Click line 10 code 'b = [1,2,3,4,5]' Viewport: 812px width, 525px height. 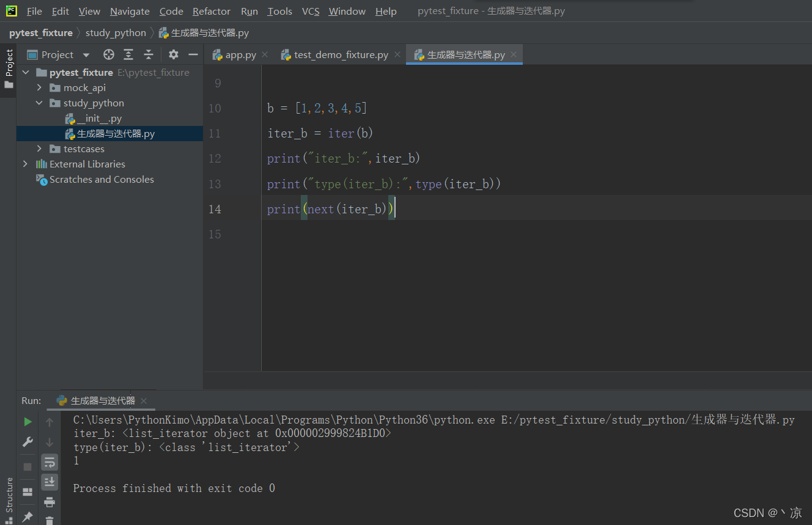(317, 108)
